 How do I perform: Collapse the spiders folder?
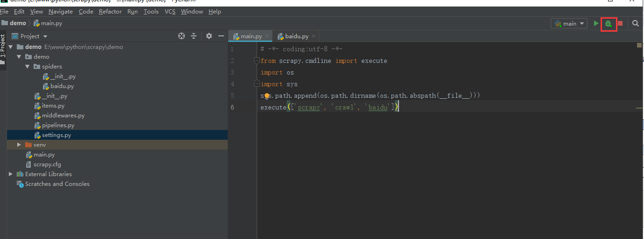(28, 67)
